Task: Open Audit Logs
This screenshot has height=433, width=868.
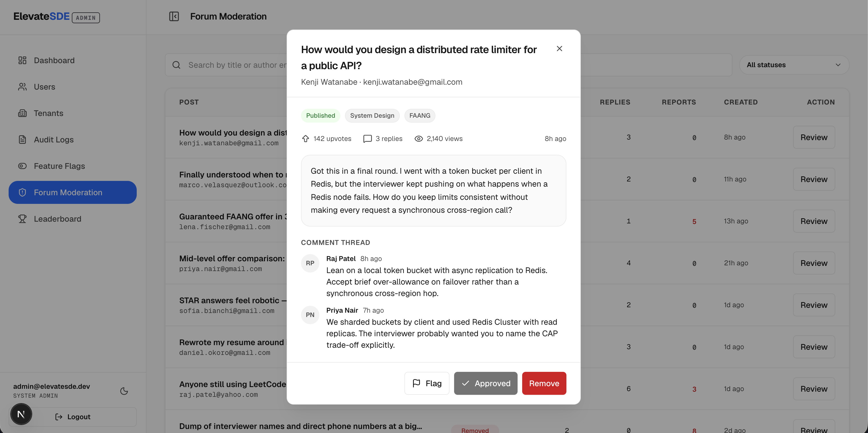Action: pos(72,140)
